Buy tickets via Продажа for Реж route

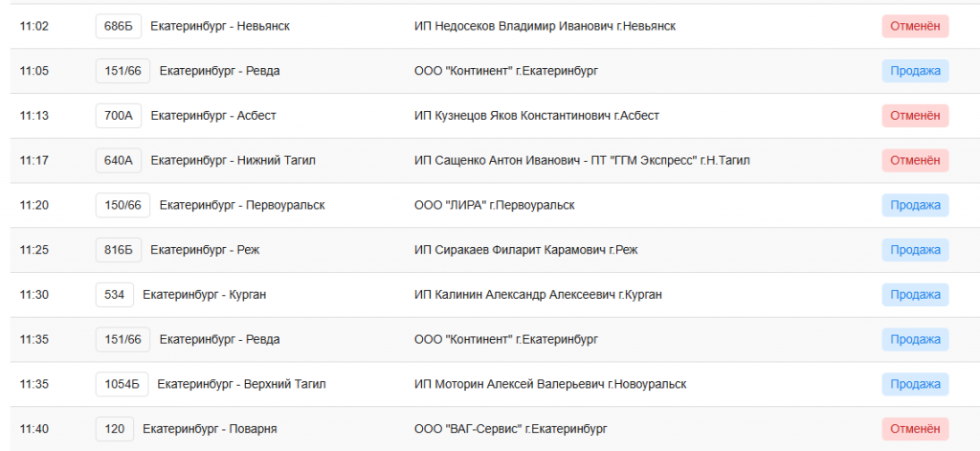point(915,250)
